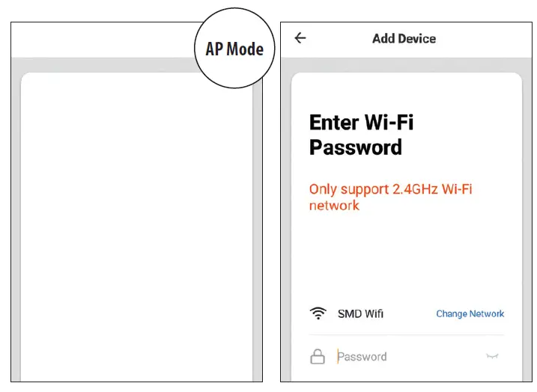The image size is (537, 392).
Task: Click the Enter Wi-Fi Password heading
Action: [361, 135]
